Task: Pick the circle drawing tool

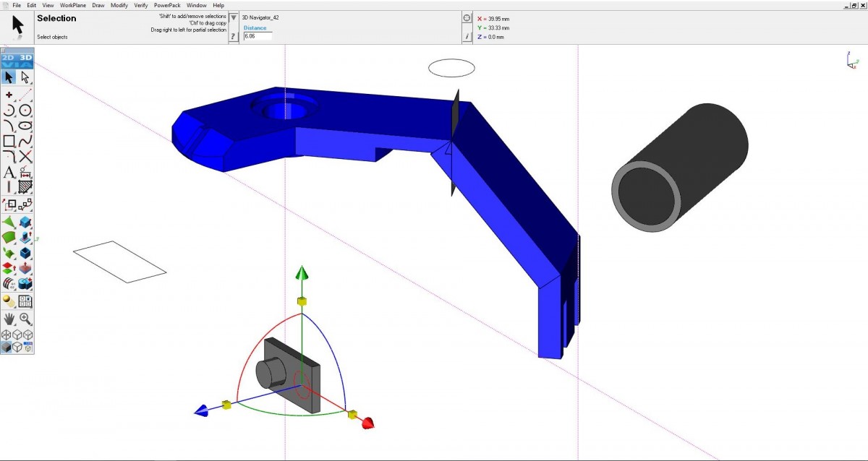Action: pyautogui.click(x=25, y=111)
